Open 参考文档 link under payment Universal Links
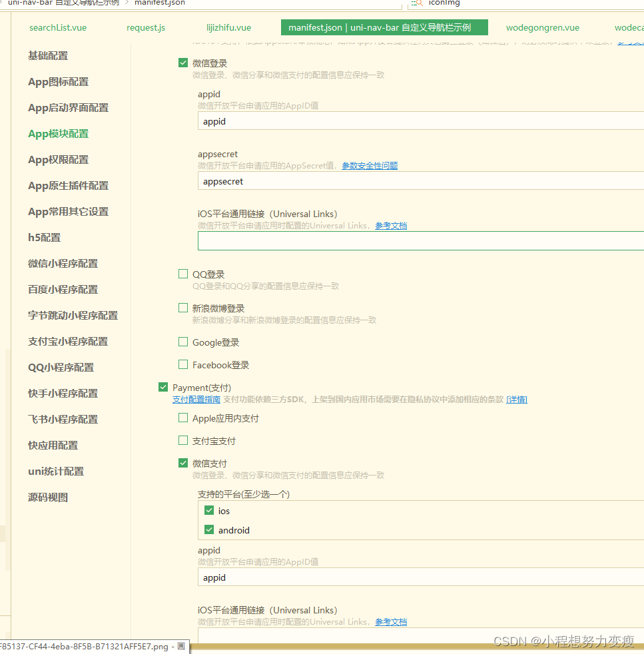Screen dimensions: 644x654 pyautogui.click(x=391, y=622)
